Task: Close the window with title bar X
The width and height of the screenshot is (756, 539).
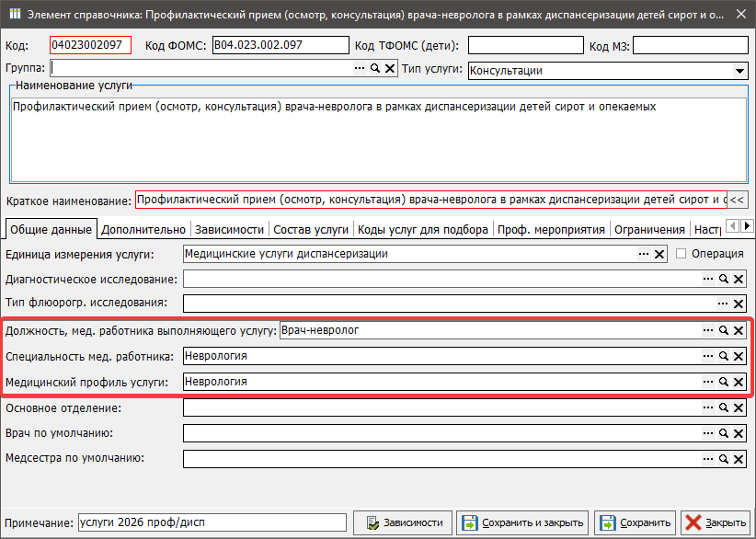Action: coord(741,15)
